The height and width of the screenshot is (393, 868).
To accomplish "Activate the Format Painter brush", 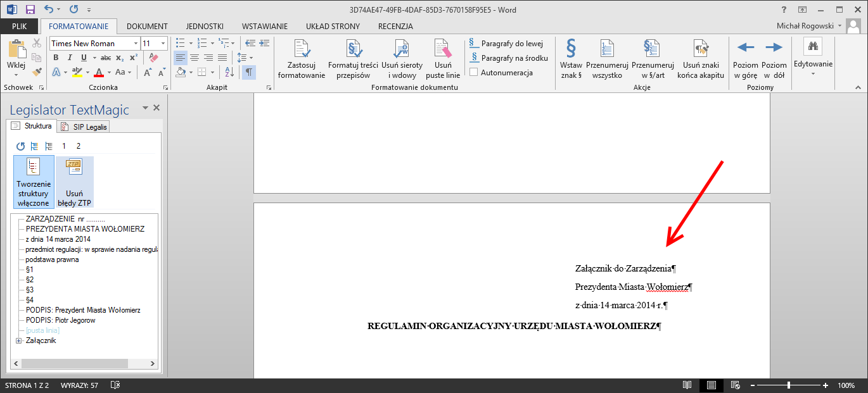I will pos(37,72).
